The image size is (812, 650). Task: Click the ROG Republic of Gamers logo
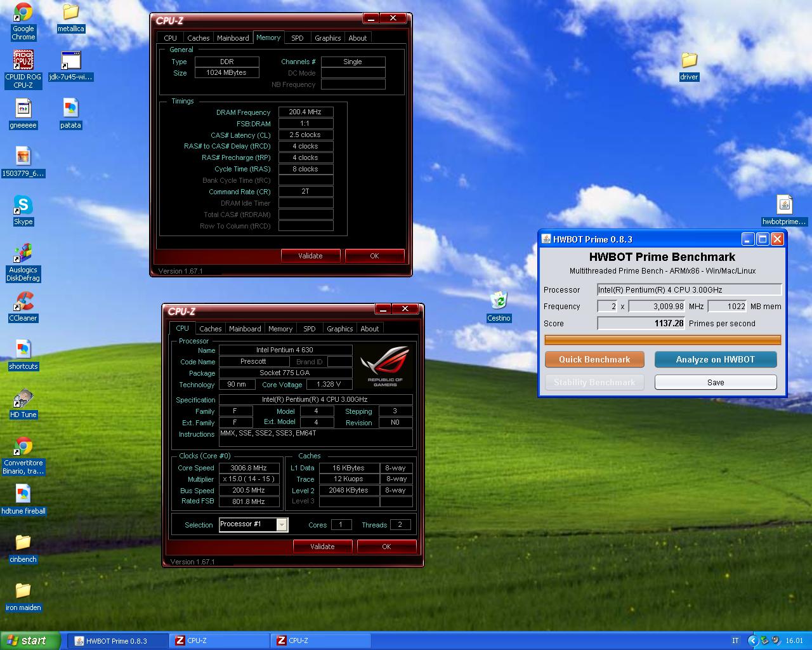tap(386, 366)
